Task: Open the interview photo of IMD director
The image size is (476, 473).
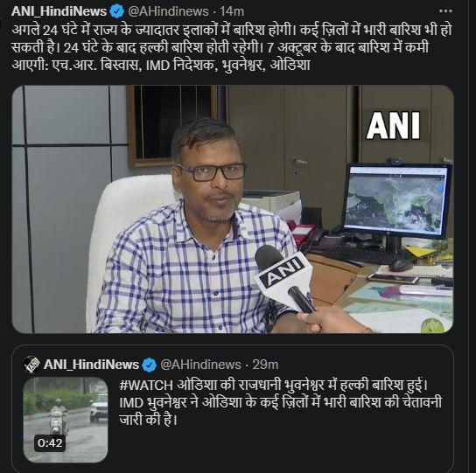Action: [x=233, y=209]
